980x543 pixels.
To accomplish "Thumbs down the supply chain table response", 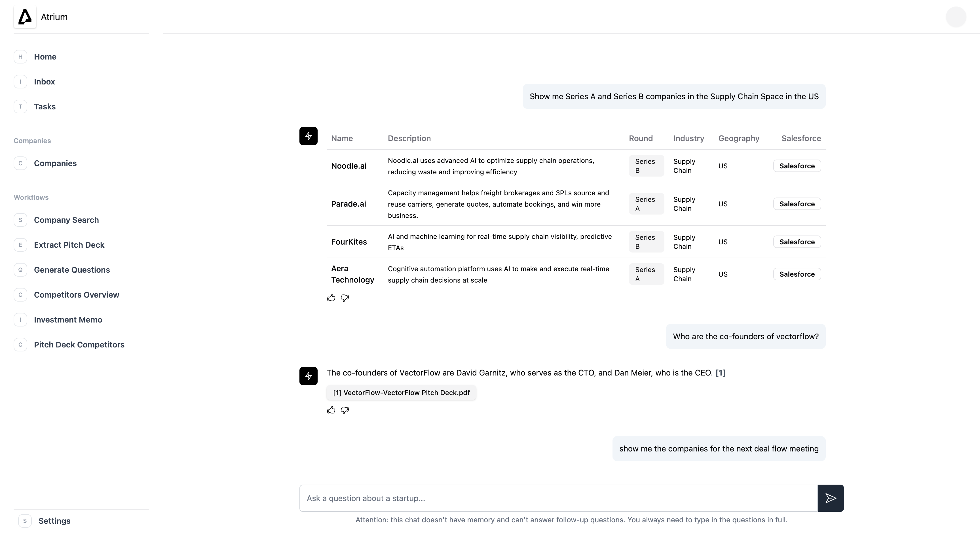I will (x=345, y=298).
